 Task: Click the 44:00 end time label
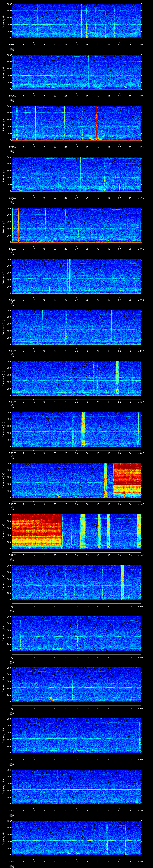[141, 657]
